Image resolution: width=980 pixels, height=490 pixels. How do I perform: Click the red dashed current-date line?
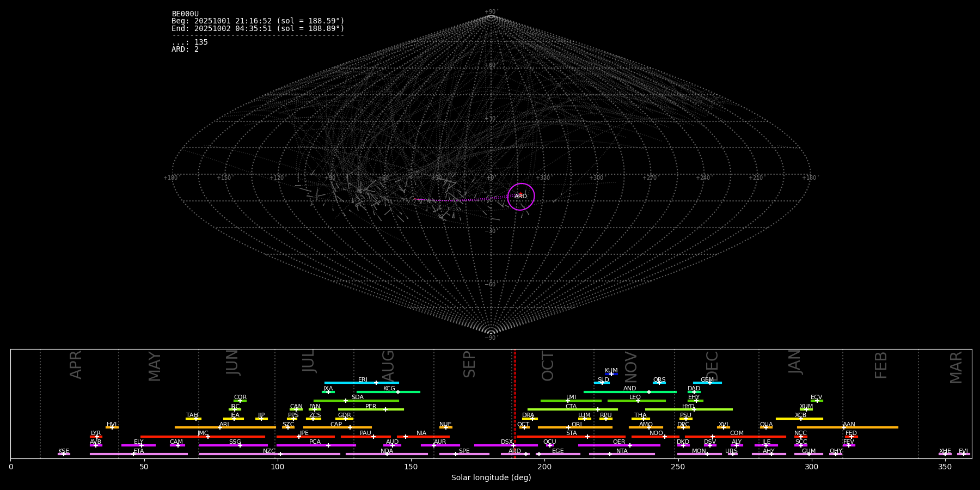pos(514,403)
